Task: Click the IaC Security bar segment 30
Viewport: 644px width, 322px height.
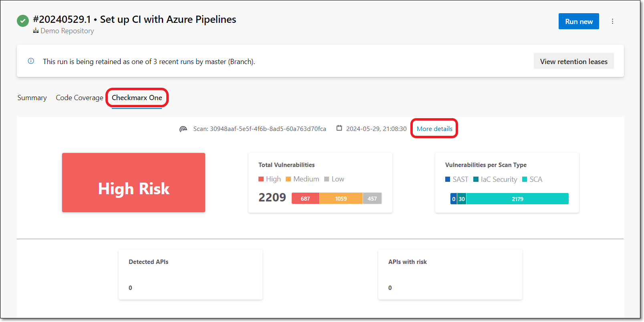Action: click(462, 199)
